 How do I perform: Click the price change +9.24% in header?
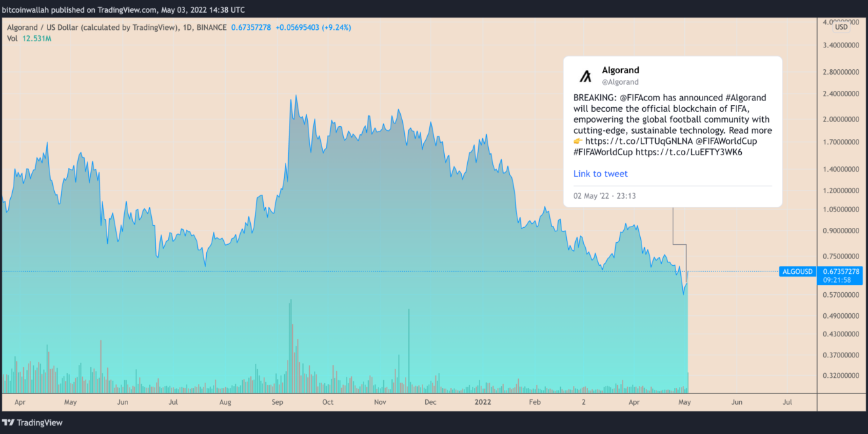(336, 27)
